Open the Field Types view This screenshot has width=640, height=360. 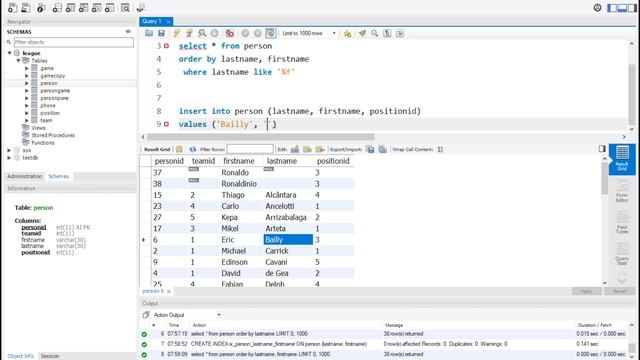pyautogui.click(x=622, y=223)
